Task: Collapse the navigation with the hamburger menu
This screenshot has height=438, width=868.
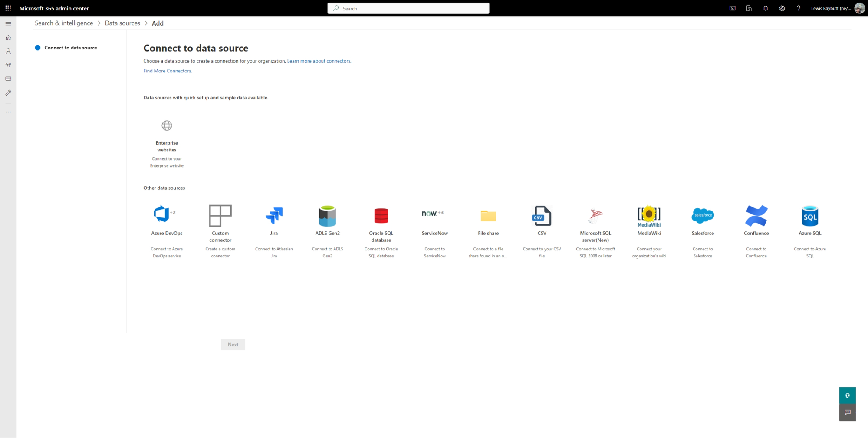Action: click(x=8, y=23)
